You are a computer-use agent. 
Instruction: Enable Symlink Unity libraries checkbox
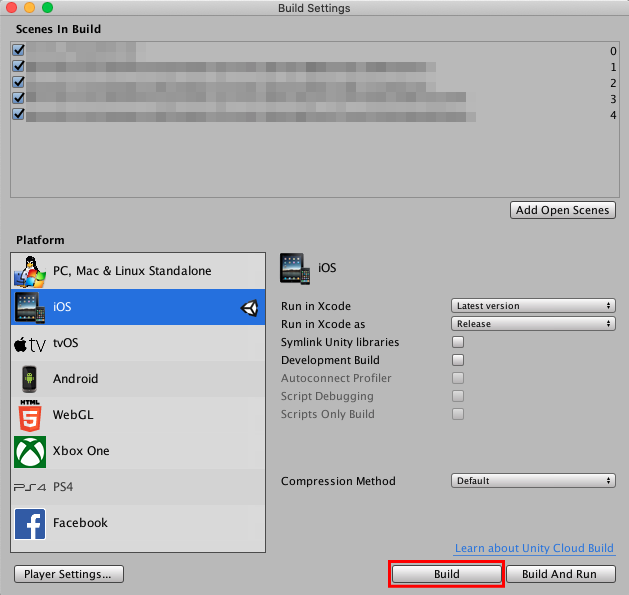pyautogui.click(x=458, y=342)
